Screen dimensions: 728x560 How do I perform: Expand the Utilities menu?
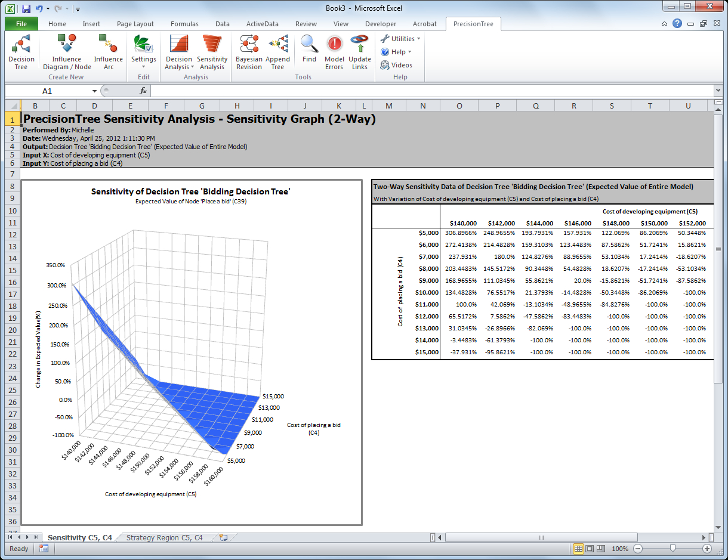[400, 38]
